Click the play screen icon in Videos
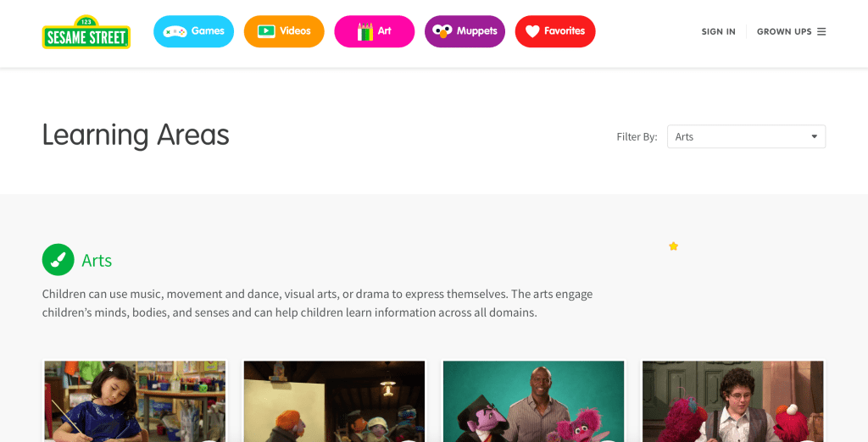Image resolution: width=868 pixels, height=442 pixels. 265,31
